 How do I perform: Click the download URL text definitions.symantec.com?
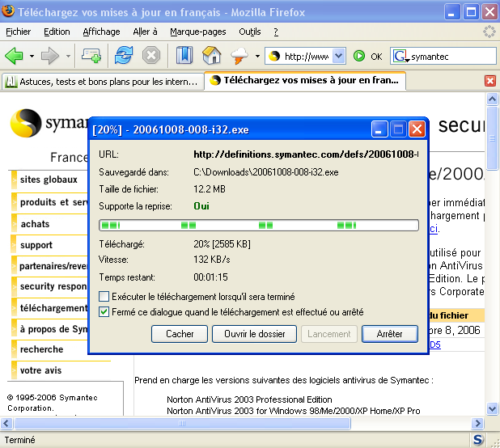[306, 154]
